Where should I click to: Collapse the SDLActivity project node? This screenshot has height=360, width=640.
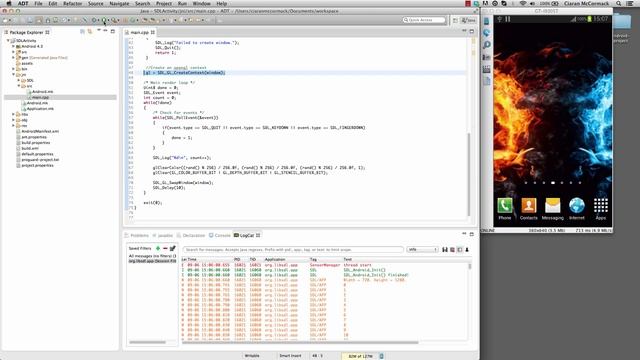coord(8,40)
